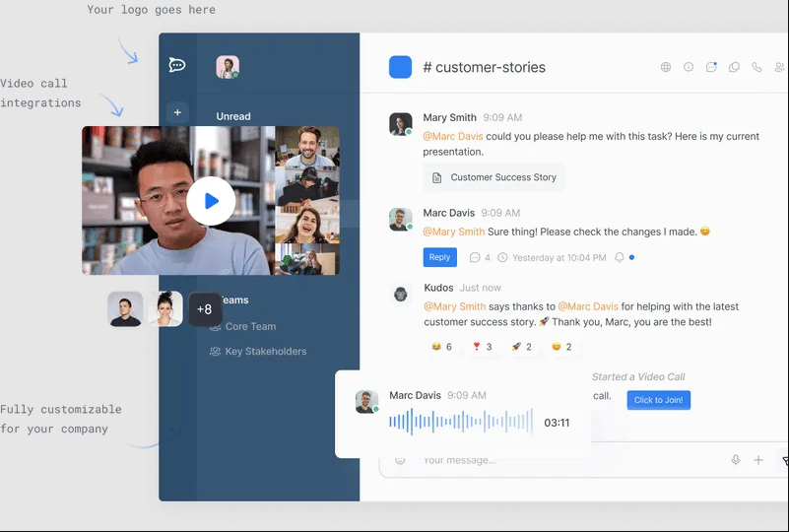The width and height of the screenshot is (789, 532).
Task: Open discussions icon with blue dot
Action: (711, 67)
